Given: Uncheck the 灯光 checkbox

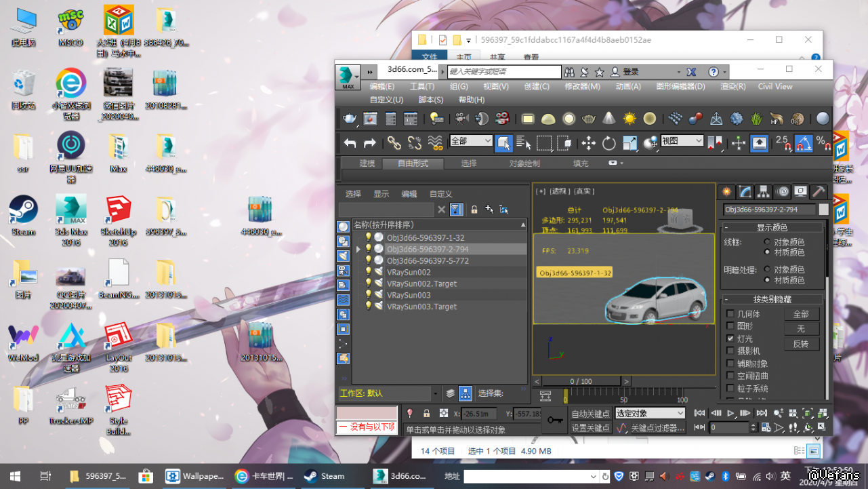Looking at the screenshot, I should click(x=730, y=338).
